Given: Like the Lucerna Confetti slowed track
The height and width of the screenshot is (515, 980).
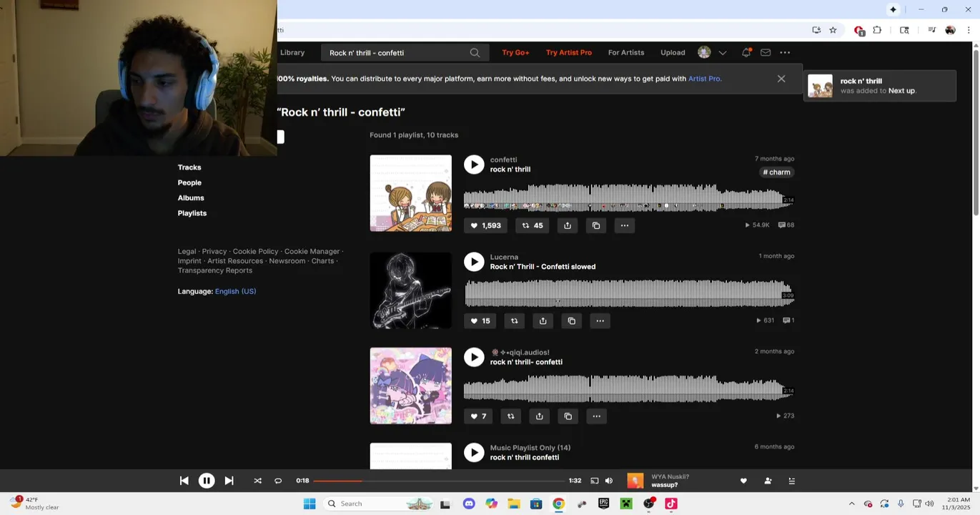Looking at the screenshot, I should (480, 321).
